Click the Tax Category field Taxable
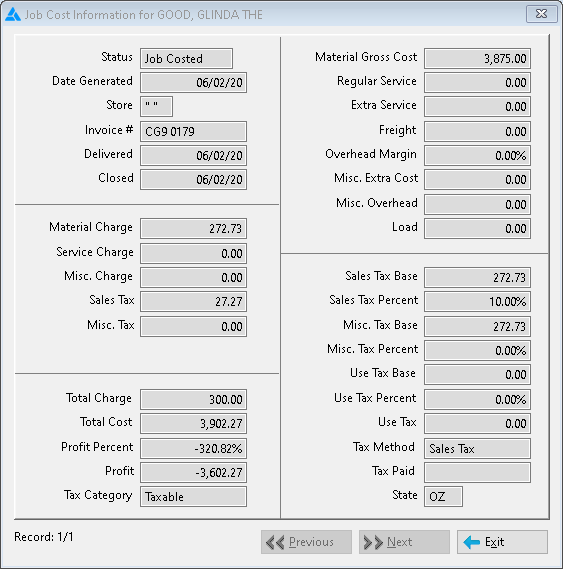 (193, 496)
